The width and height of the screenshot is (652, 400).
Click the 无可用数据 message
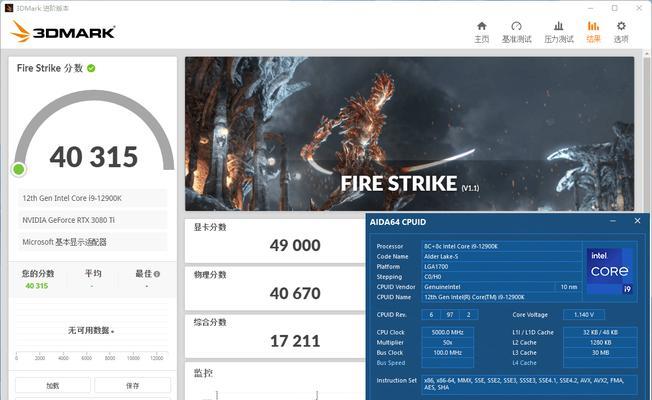point(91,331)
